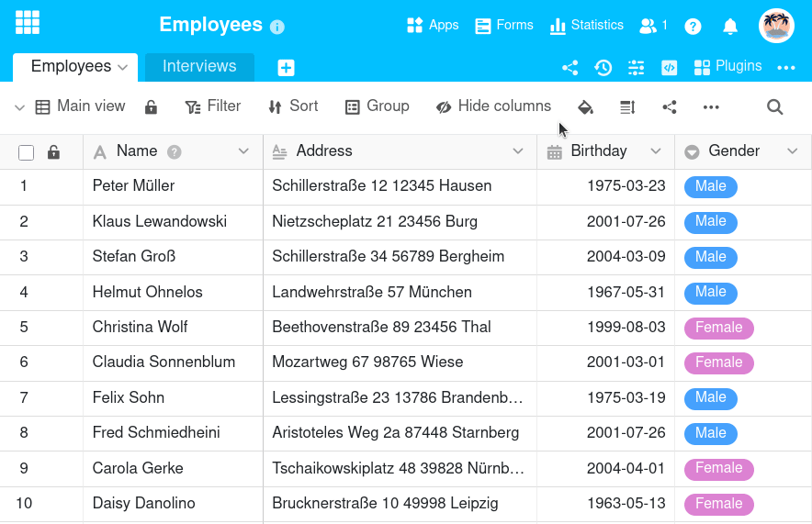Open the version history clock icon
Image resolution: width=812 pixels, height=524 pixels.
coord(603,67)
